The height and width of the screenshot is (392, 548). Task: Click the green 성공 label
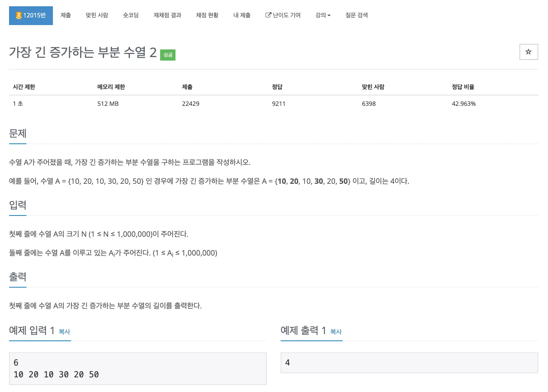coord(168,55)
